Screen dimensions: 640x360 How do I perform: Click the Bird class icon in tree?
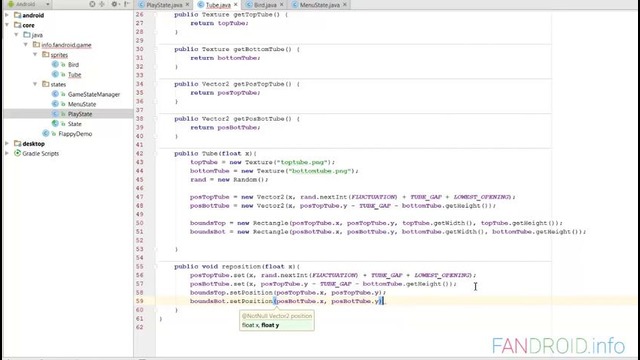tap(55, 64)
